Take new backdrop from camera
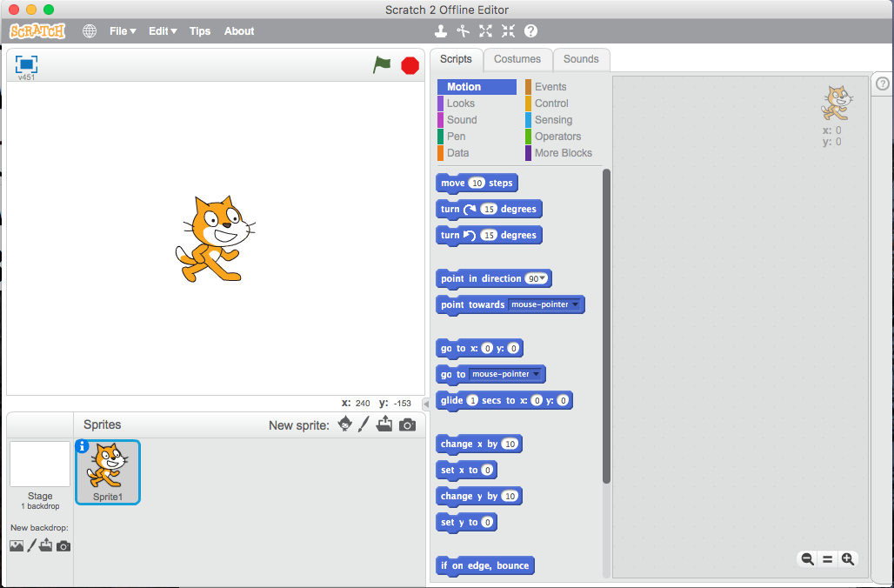The image size is (894, 588). [x=63, y=546]
